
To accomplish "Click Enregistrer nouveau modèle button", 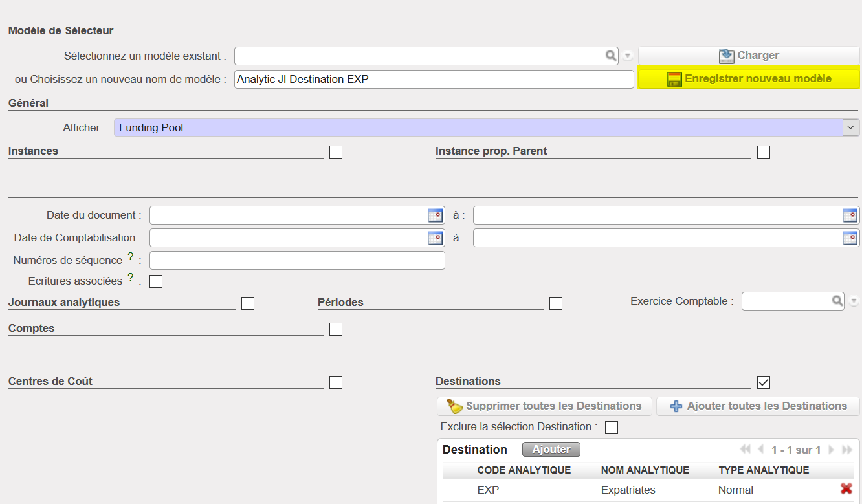I will 749,79.
